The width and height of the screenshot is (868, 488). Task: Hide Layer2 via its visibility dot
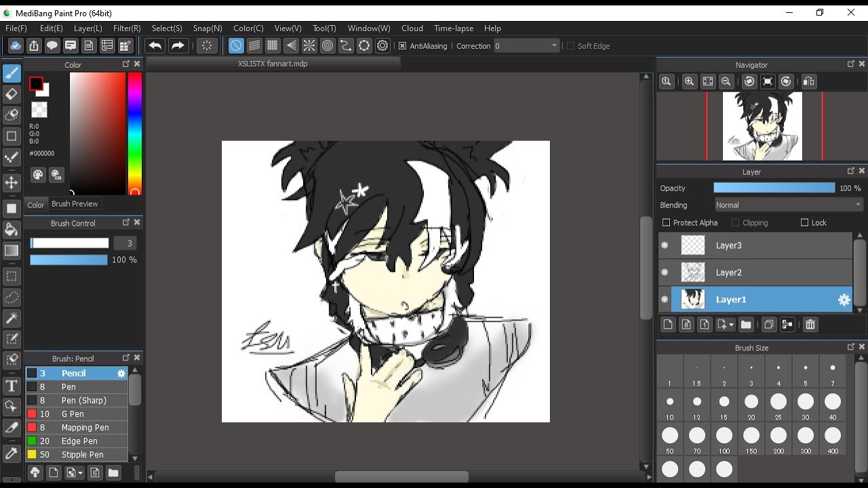point(665,272)
